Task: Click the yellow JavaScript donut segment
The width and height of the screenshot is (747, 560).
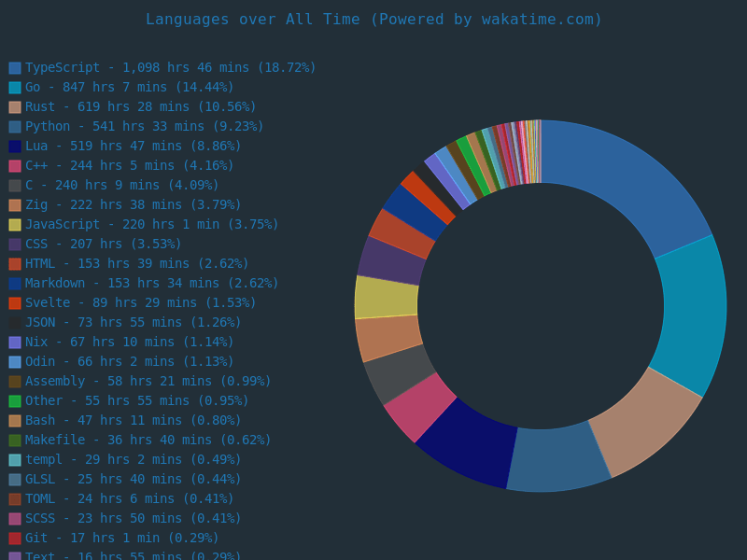Action: tap(386, 298)
